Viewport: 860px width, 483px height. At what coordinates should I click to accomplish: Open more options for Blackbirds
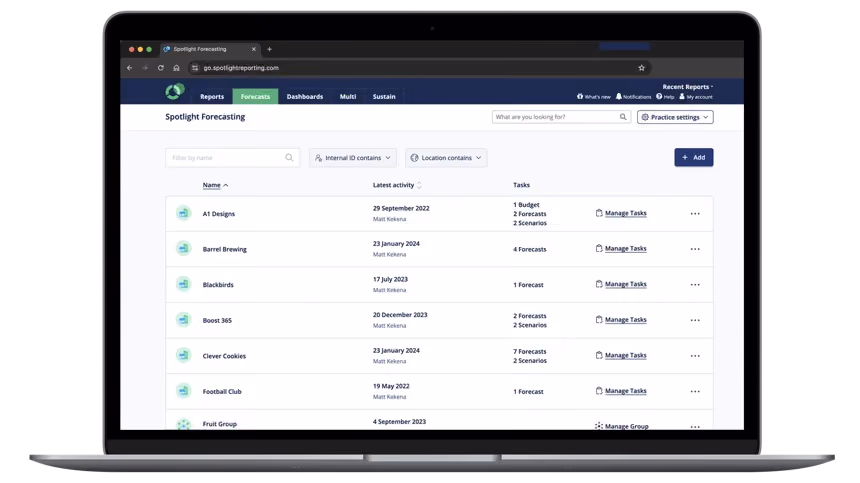click(x=695, y=285)
